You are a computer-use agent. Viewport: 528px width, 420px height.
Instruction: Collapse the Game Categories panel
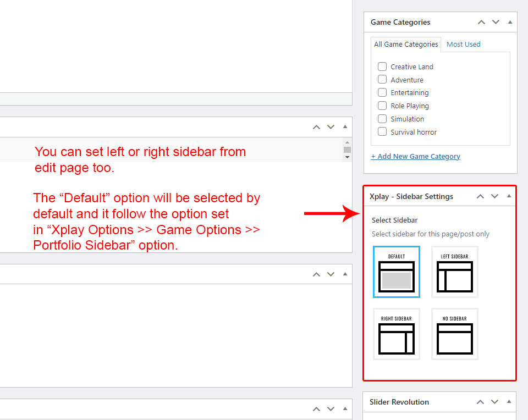[x=510, y=22]
